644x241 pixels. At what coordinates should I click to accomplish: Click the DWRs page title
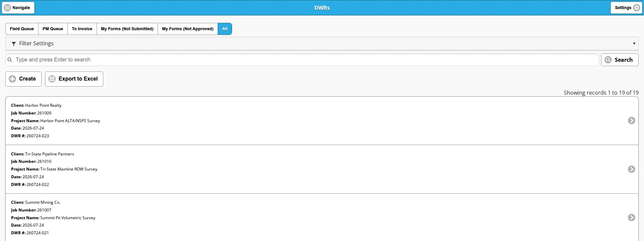[x=322, y=8]
